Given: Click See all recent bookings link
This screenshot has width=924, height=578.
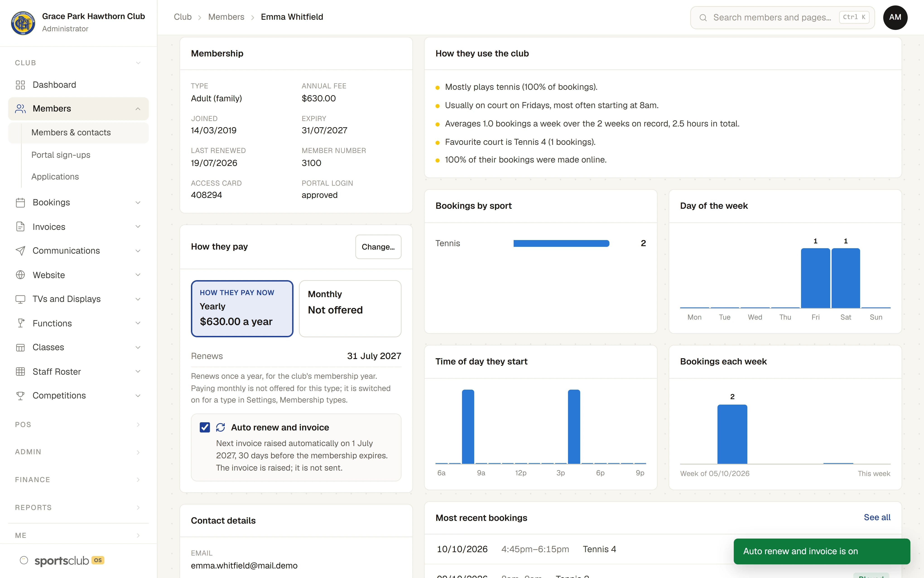Looking at the screenshot, I should tap(877, 517).
